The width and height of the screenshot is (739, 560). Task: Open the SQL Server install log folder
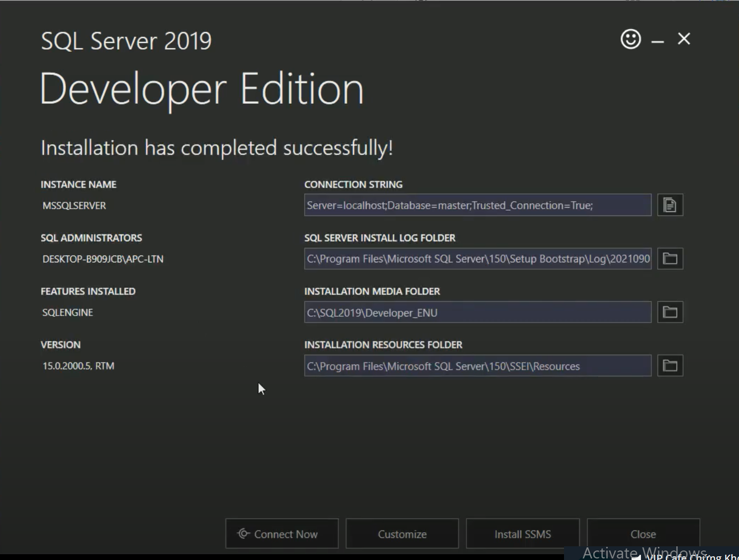[x=670, y=258]
